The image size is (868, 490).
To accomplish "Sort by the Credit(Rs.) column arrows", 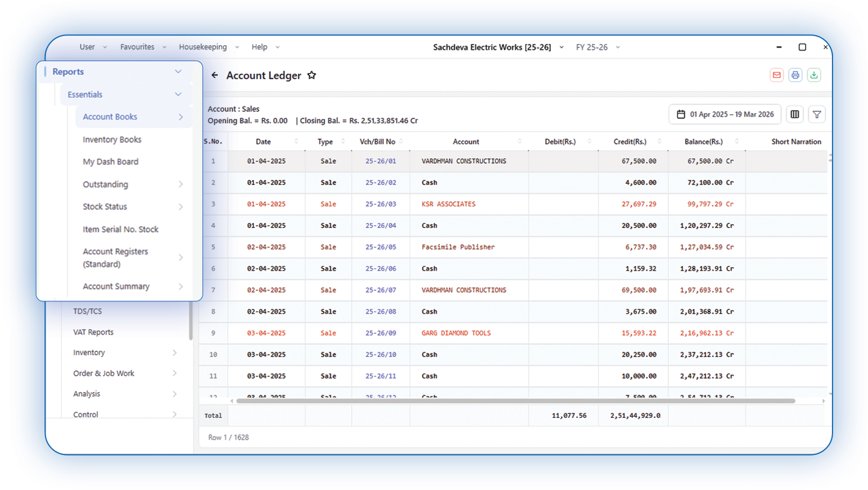I will pyautogui.click(x=659, y=141).
